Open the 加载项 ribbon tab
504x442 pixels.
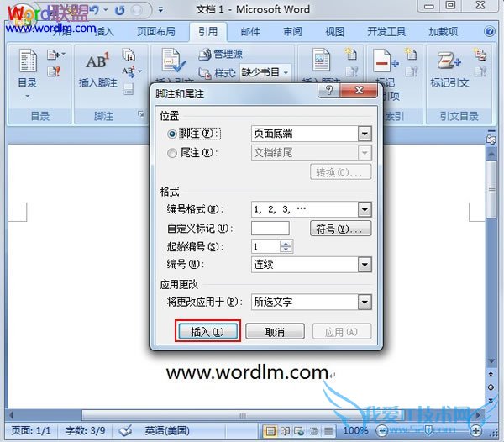tap(443, 32)
